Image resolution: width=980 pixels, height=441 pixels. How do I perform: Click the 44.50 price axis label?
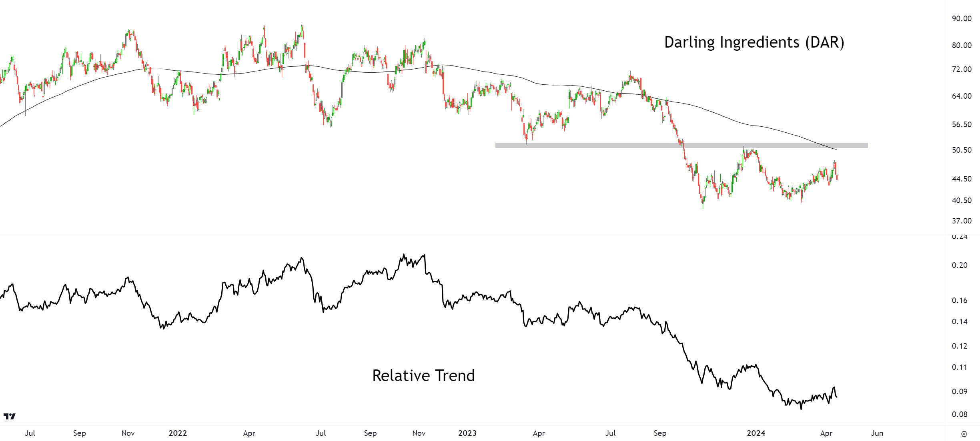pos(962,179)
